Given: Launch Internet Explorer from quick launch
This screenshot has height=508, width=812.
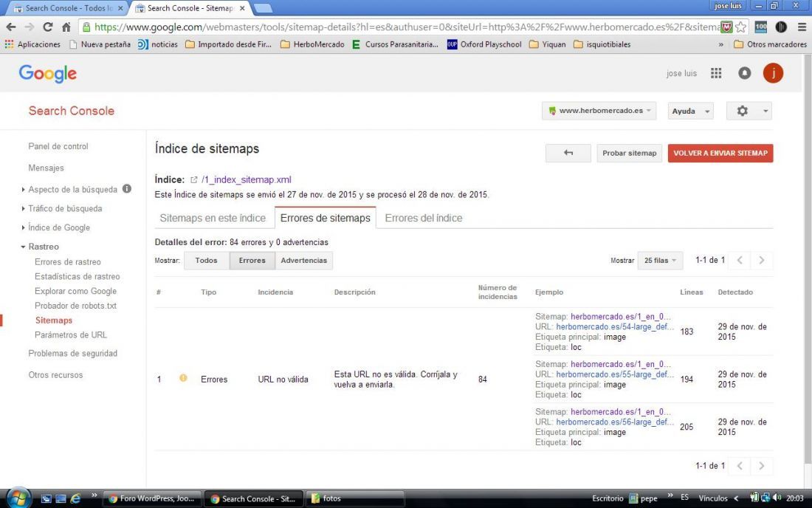Looking at the screenshot, I should click(75, 498).
